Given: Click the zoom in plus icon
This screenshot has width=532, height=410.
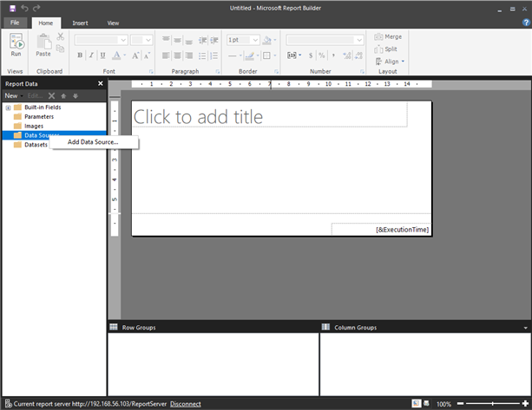Looking at the screenshot, I should 523,404.
